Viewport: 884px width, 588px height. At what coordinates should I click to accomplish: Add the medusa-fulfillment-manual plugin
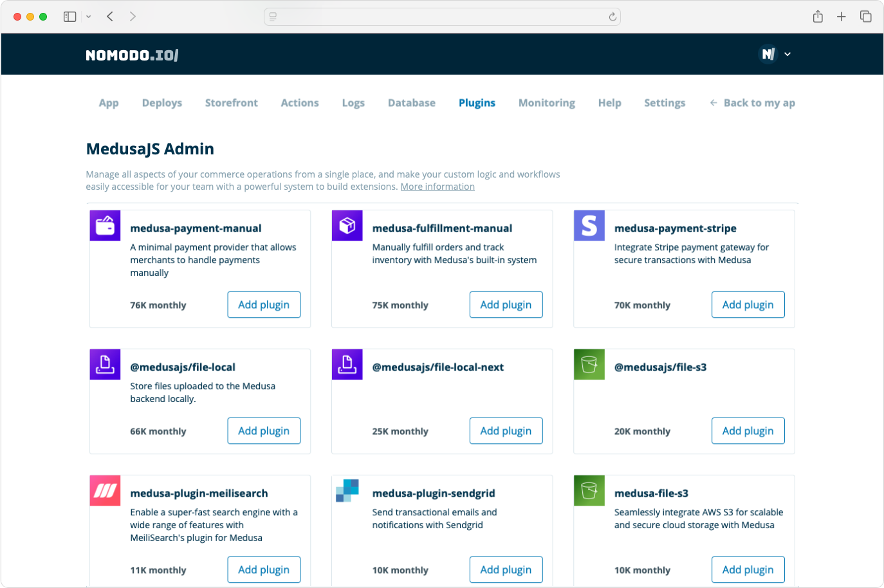tap(506, 305)
